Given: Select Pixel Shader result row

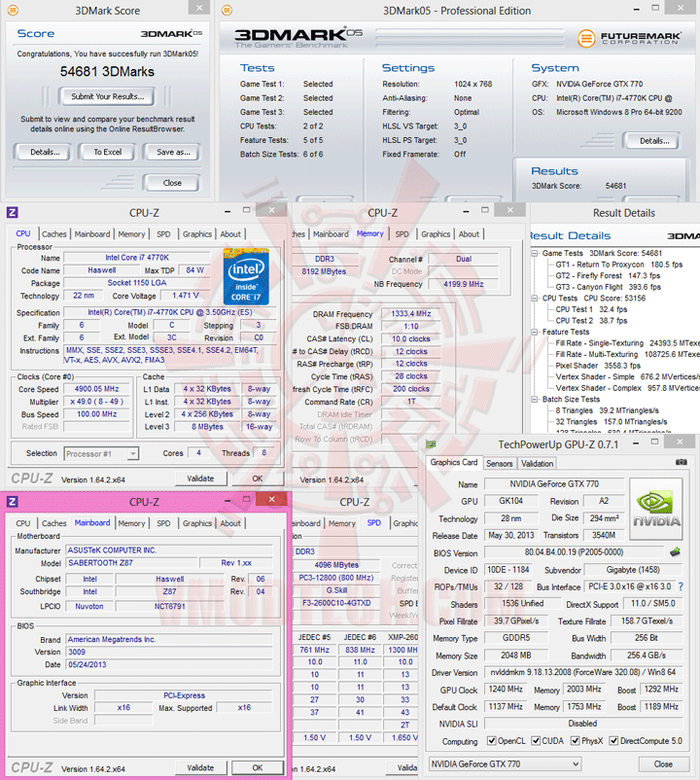Looking at the screenshot, I should coord(598,366).
